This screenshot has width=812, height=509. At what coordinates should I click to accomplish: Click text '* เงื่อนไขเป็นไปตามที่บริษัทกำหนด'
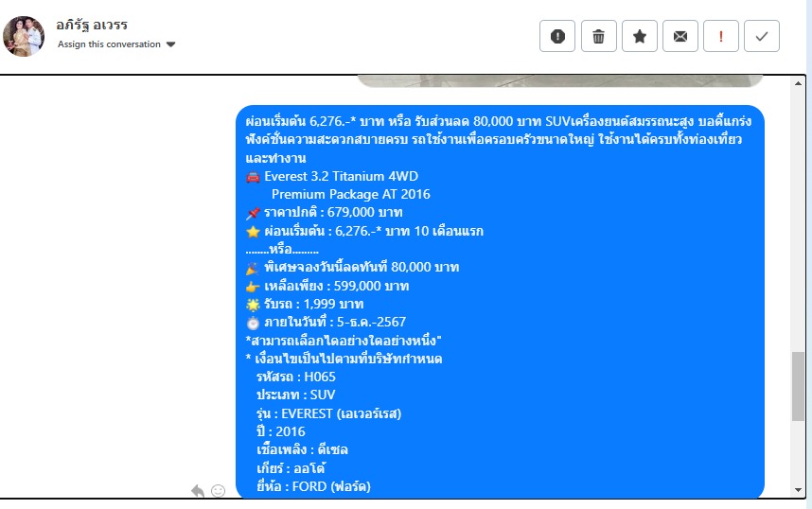344,359
